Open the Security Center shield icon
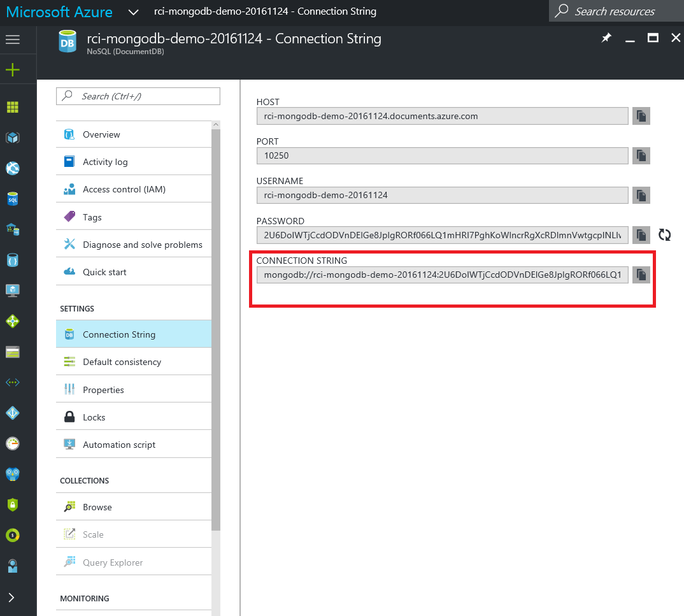This screenshot has width=684, height=616. click(13, 505)
